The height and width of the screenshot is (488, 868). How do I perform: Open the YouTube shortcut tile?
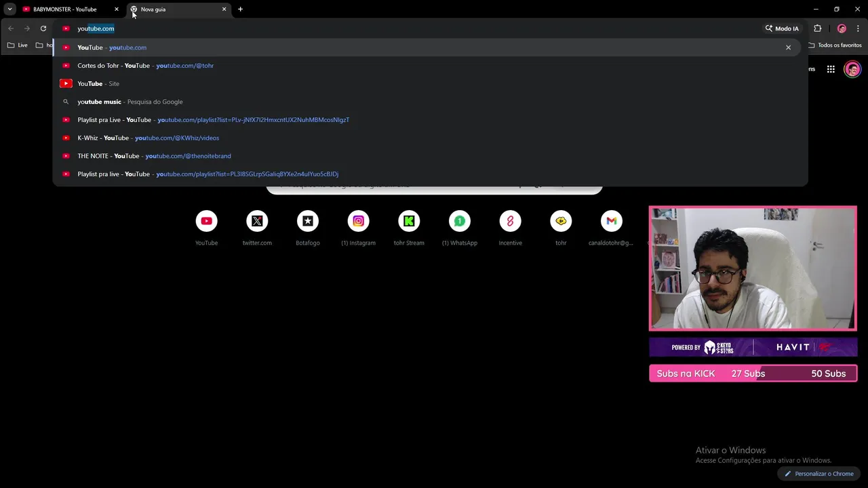206,228
